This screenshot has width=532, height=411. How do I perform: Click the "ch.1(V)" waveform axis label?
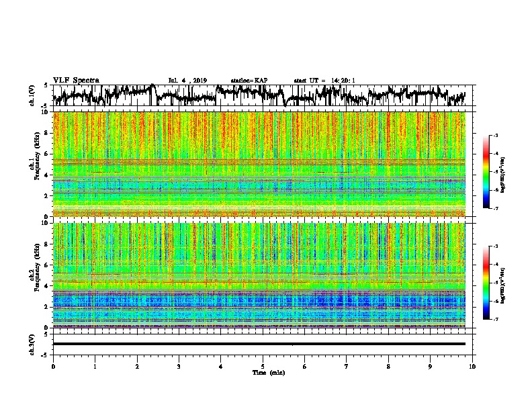pos(32,95)
